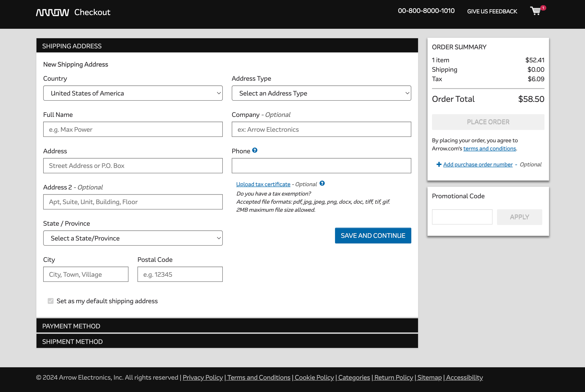This screenshot has height=392, width=585.
Task: Click the Arrow logo in the header
Action: pos(53,12)
